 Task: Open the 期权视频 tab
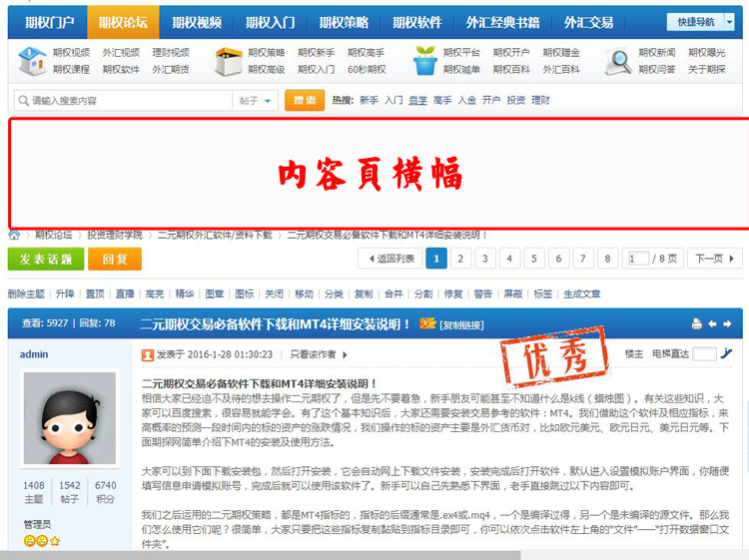[197, 22]
